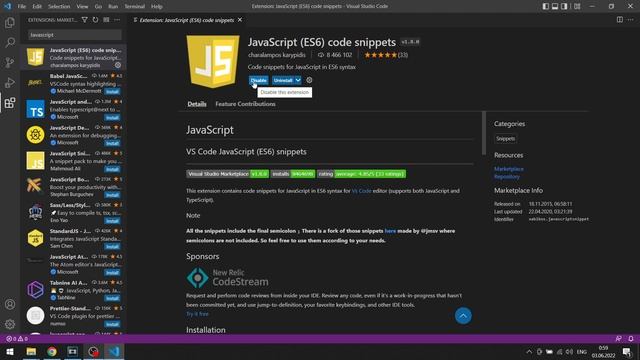Select Prettier-Standard extension in list

[73, 316]
